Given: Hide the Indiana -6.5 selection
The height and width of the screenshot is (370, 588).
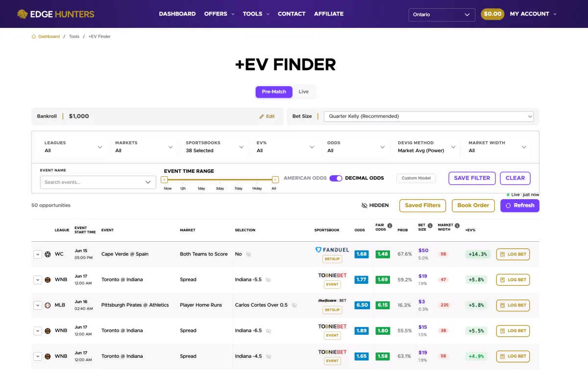Looking at the screenshot, I should tap(268, 331).
